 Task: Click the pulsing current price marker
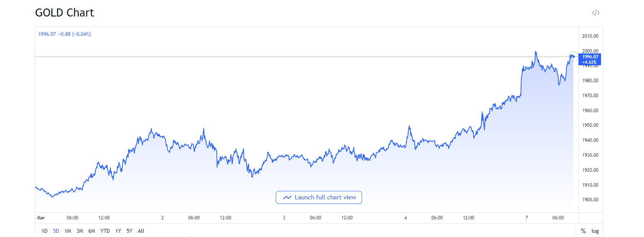click(573, 56)
